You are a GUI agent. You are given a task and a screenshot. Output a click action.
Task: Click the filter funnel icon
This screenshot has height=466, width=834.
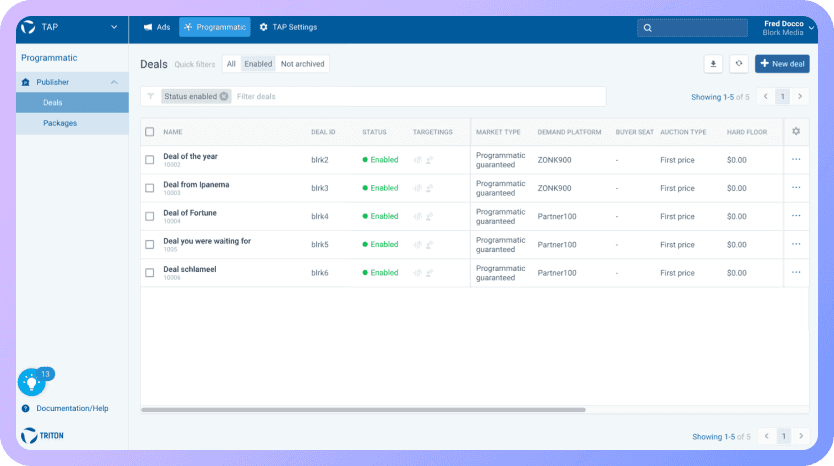pyautogui.click(x=151, y=97)
